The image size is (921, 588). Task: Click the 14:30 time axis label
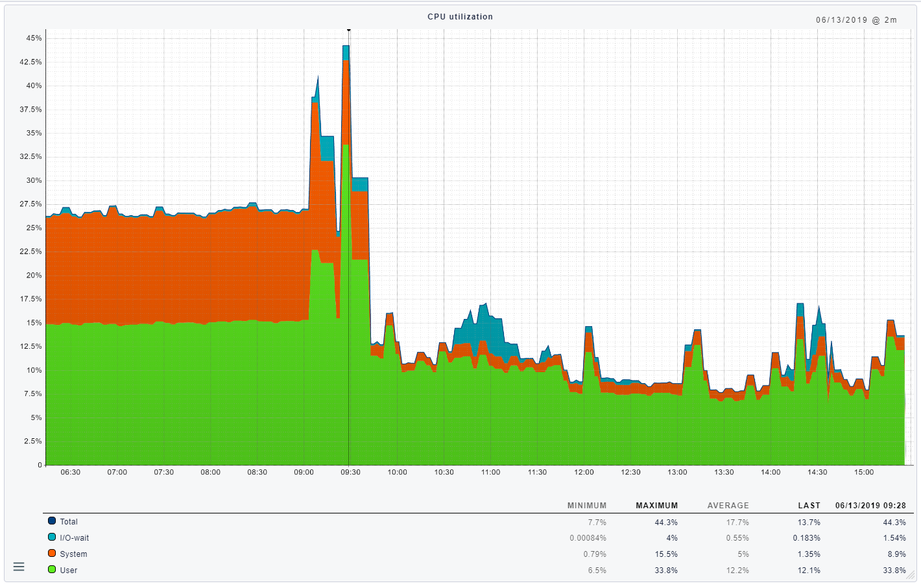[817, 472]
